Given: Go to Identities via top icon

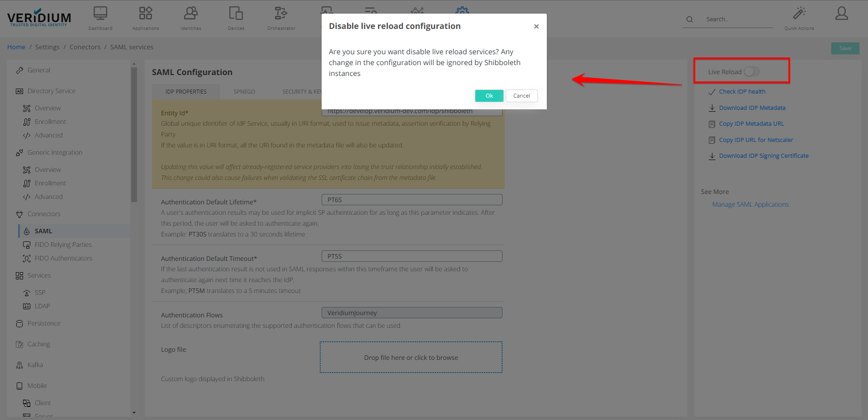Looking at the screenshot, I should pyautogui.click(x=190, y=14).
